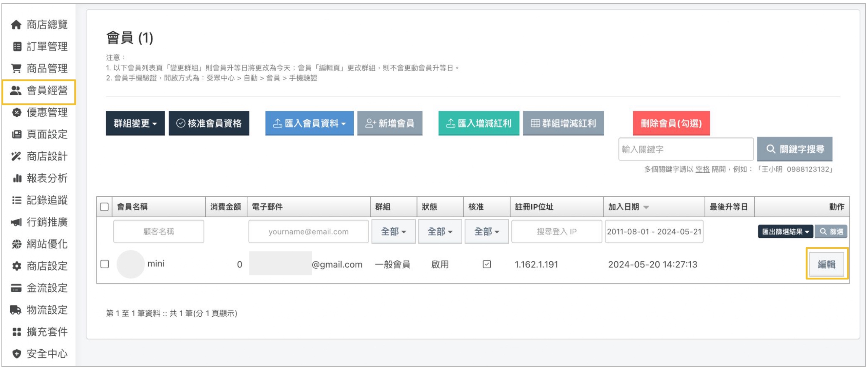Toggle the select-all checkbox in table header
868x371 pixels.
104,207
